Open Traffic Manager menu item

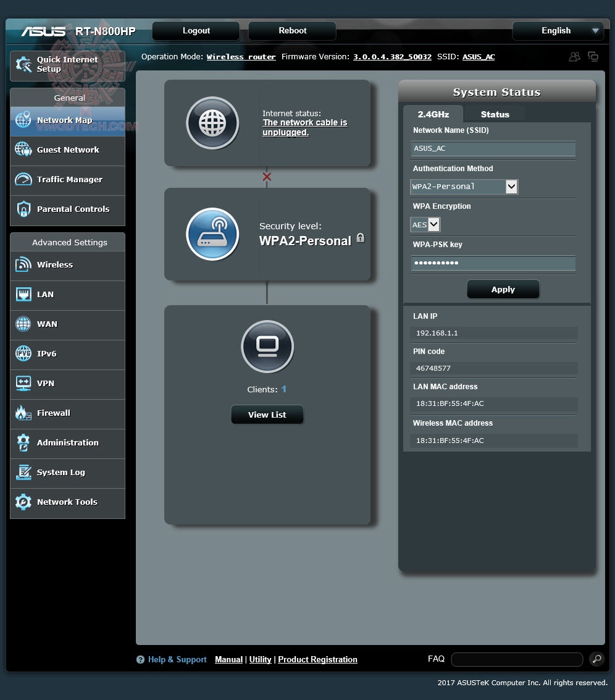coord(68,179)
